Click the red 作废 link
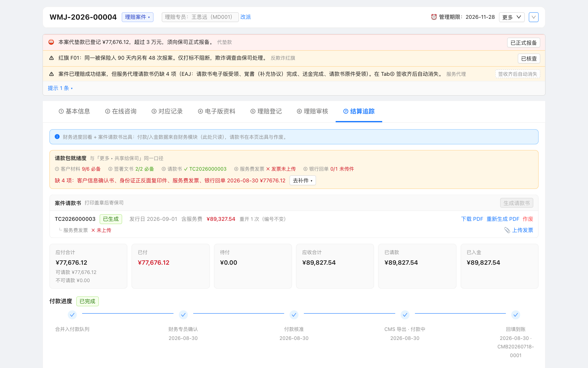 (x=528, y=219)
